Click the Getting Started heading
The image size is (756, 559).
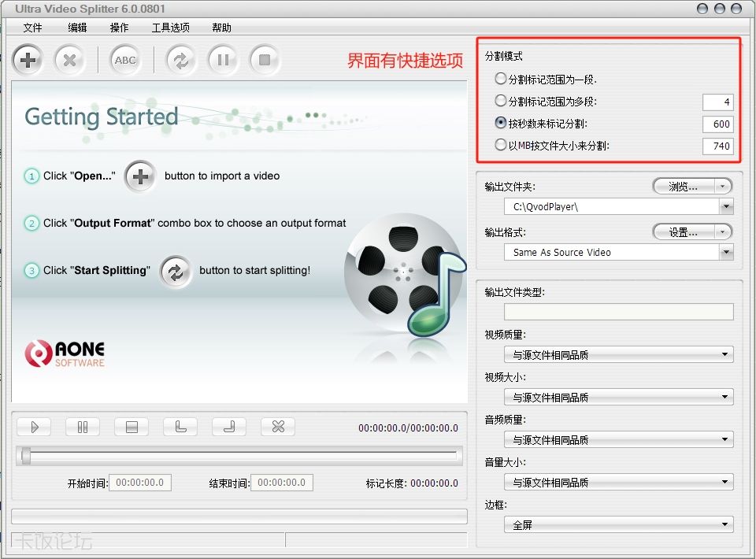tap(102, 117)
